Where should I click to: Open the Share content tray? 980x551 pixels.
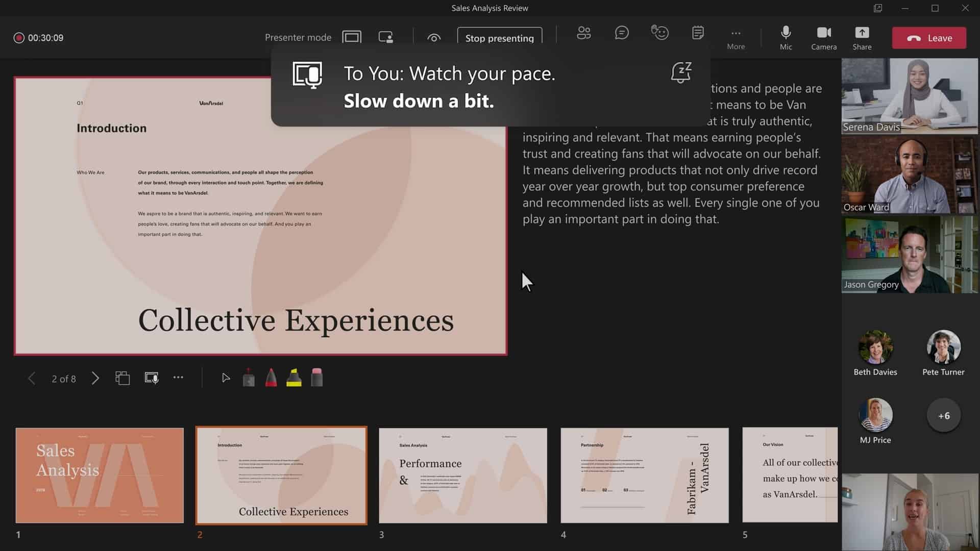coord(862,38)
